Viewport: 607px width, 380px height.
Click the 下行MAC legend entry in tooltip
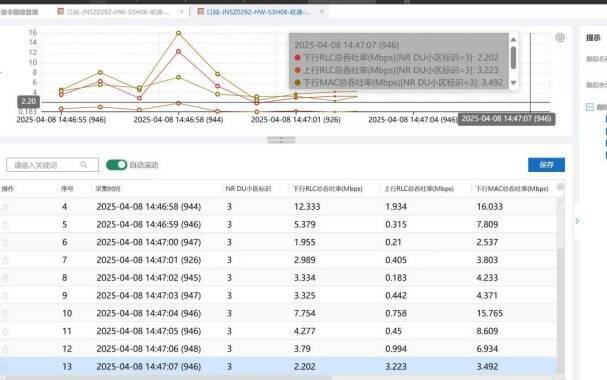[399, 82]
